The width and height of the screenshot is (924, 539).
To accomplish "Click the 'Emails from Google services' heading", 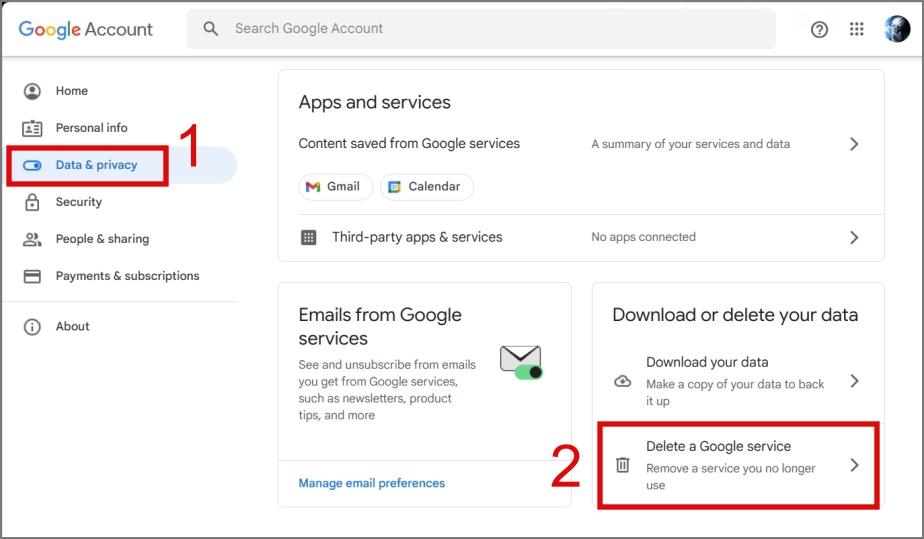I will 380,326.
